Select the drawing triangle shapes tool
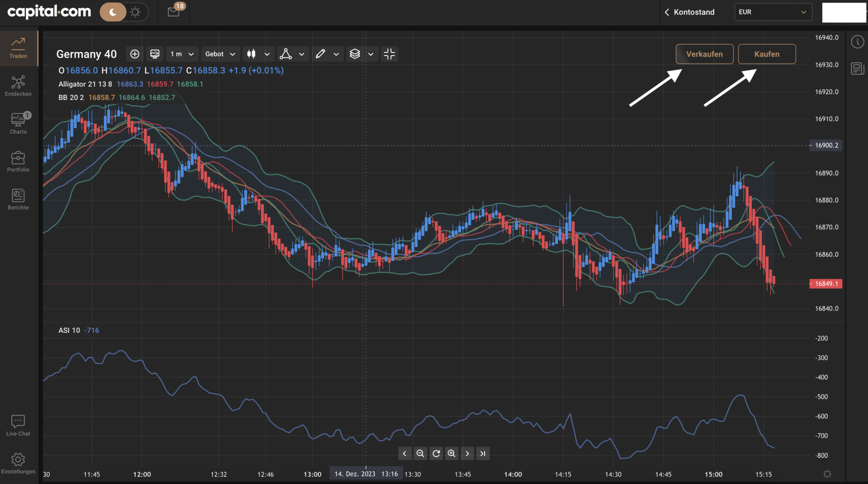The height and width of the screenshot is (484, 868). click(x=287, y=54)
